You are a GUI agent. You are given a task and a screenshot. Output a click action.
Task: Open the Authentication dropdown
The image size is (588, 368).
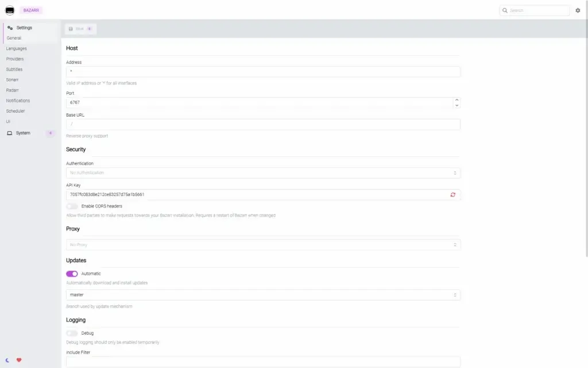coord(262,172)
